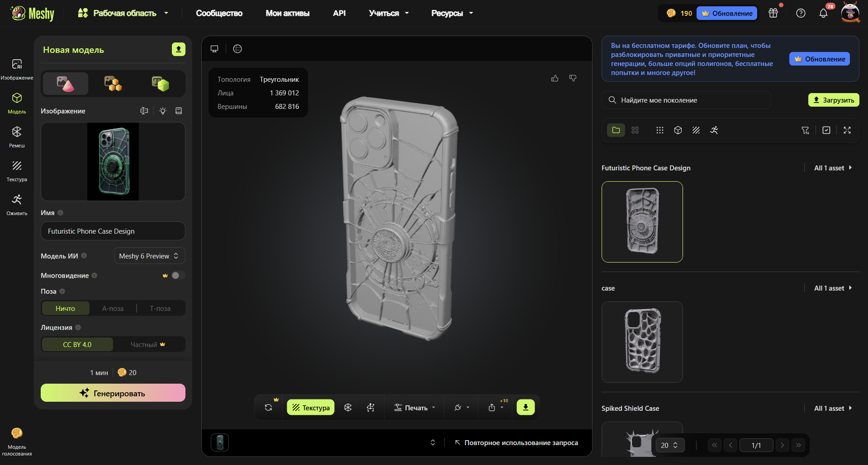Viewport: 868px width, 465px height.
Task: Click the regenerate arrows icon in viewport toolbar
Action: pyautogui.click(x=269, y=408)
